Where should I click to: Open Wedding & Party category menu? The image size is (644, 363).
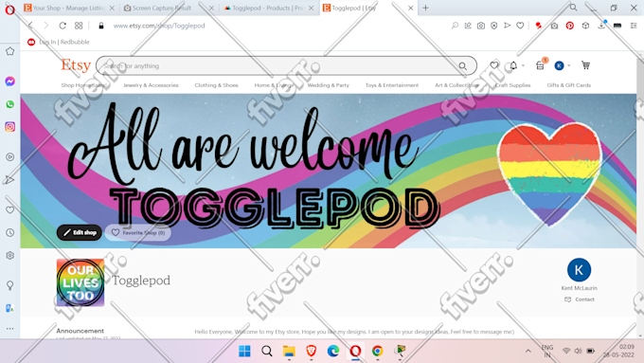329,85
